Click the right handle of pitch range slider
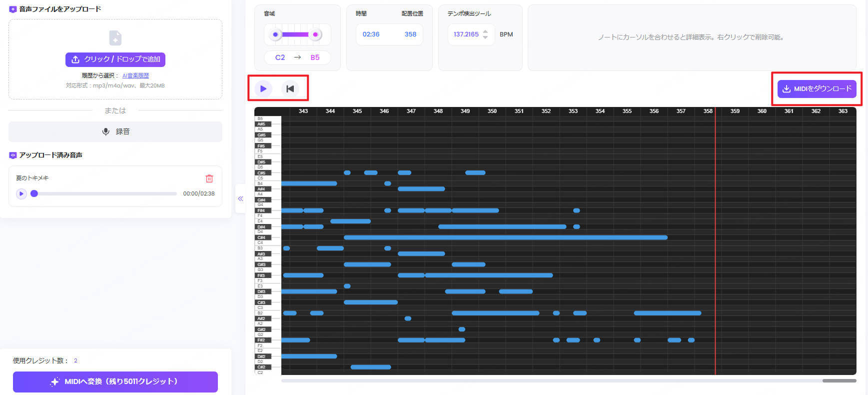This screenshot has height=395, width=868. [x=315, y=34]
